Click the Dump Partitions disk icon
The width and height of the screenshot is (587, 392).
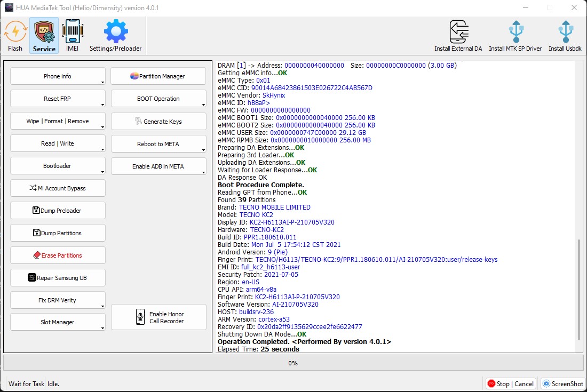[x=37, y=233]
